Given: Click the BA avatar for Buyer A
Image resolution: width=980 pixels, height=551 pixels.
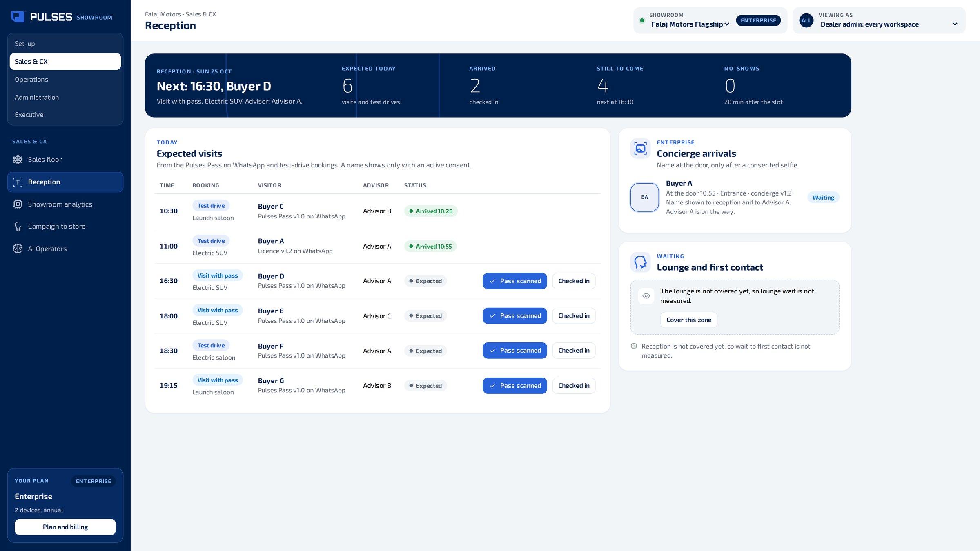Looking at the screenshot, I should (644, 197).
